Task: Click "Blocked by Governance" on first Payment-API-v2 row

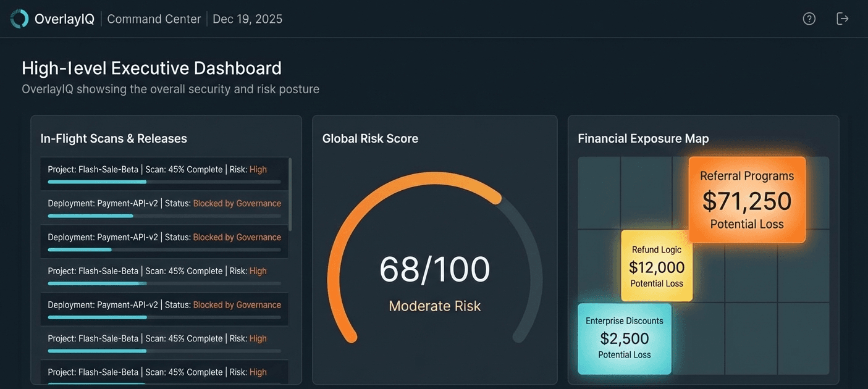Action: 237,203
